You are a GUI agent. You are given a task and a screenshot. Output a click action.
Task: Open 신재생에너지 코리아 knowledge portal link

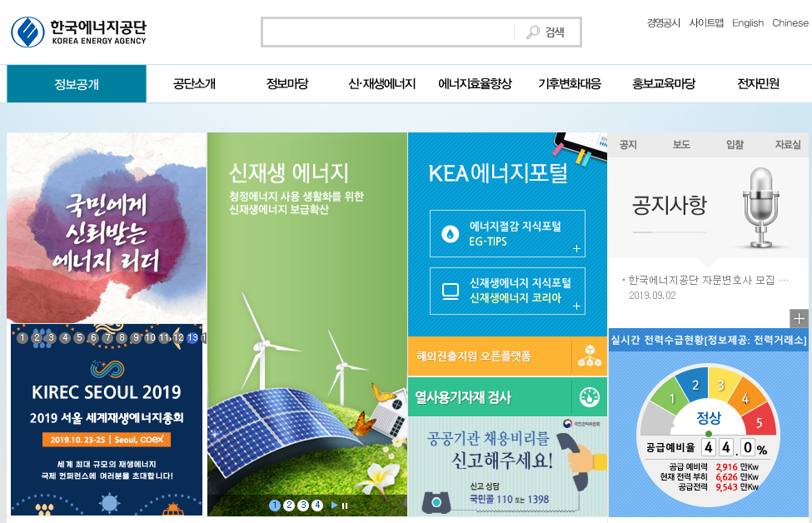(507, 291)
